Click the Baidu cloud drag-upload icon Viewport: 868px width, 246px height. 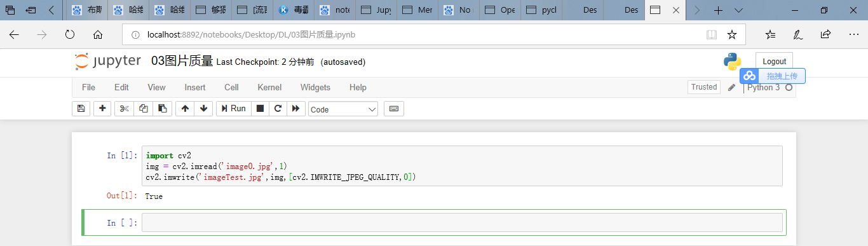(750, 76)
